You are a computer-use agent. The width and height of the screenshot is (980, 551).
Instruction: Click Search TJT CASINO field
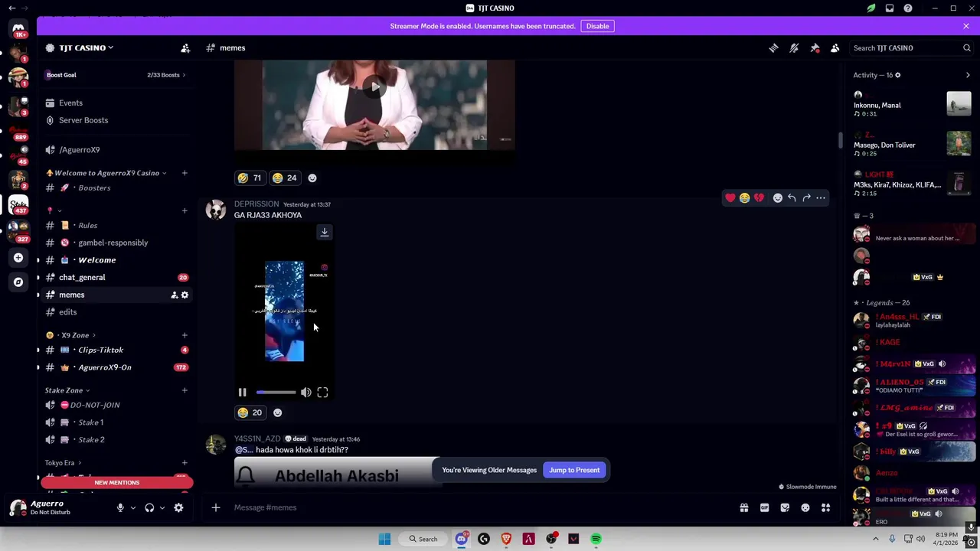point(911,47)
